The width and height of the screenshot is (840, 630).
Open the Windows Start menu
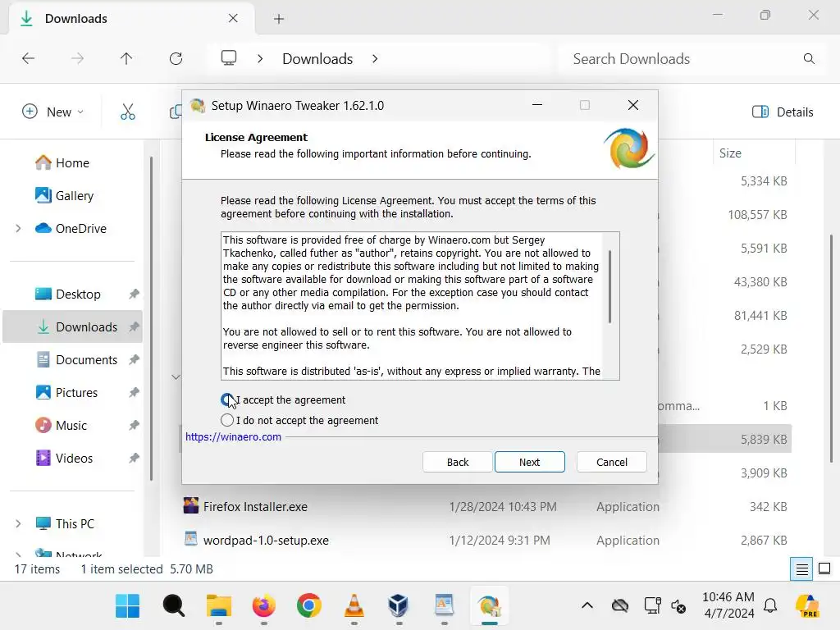click(x=127, y=606)
